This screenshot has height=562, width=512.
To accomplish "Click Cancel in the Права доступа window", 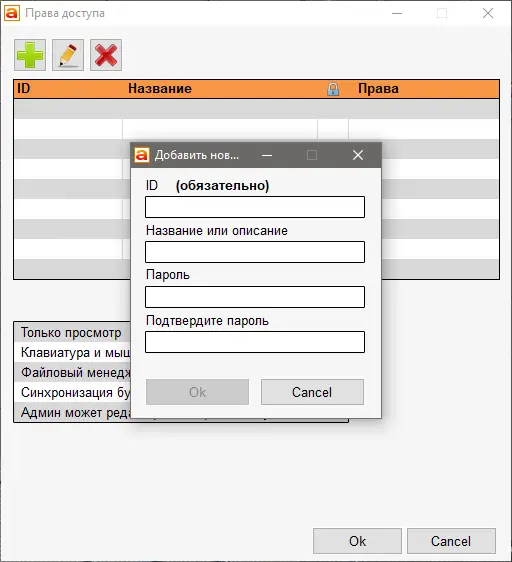I will click(x=451, y=541).
